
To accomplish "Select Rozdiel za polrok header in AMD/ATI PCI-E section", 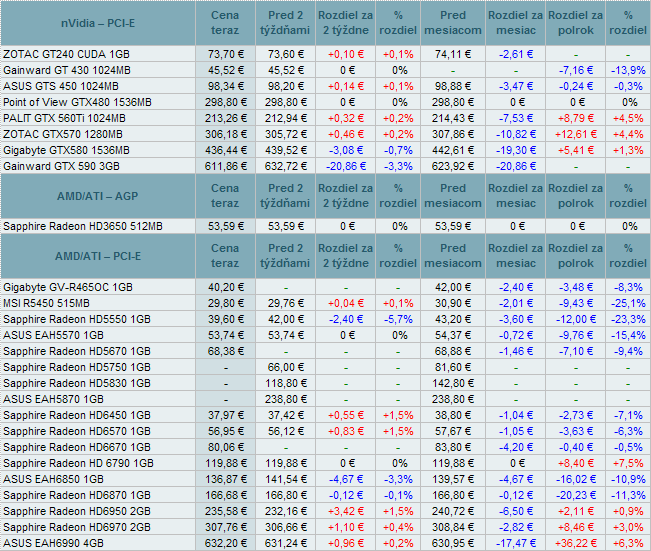I will pyautogui.click(x=576, y=255).
